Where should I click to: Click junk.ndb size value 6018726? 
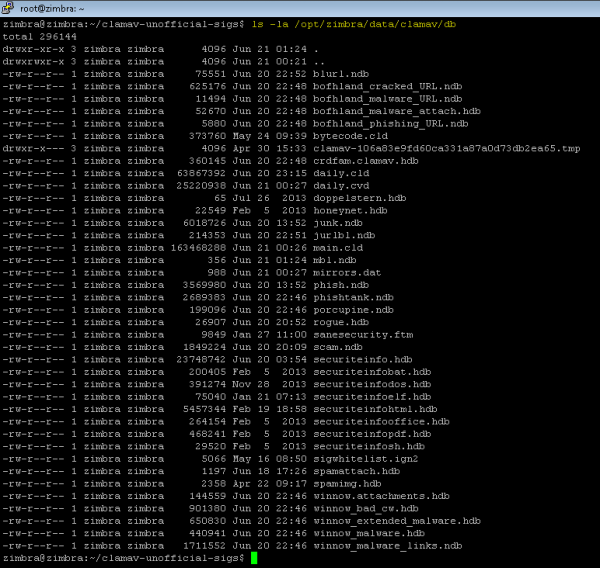[204, 223]
